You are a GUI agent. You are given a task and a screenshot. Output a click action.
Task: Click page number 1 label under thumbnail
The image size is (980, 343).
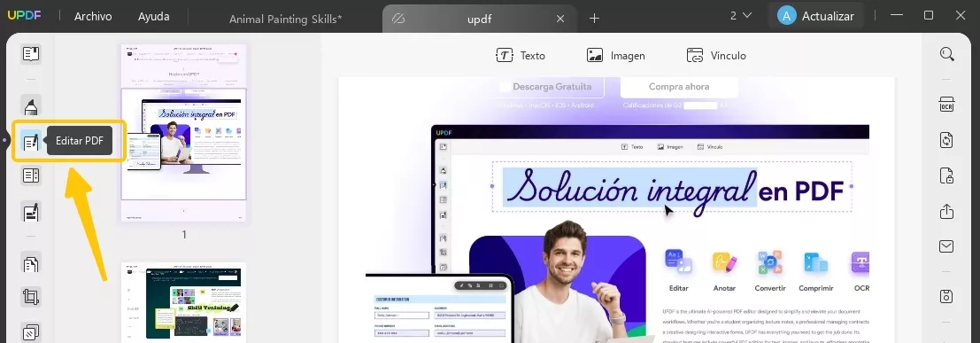tap(184, 235)
